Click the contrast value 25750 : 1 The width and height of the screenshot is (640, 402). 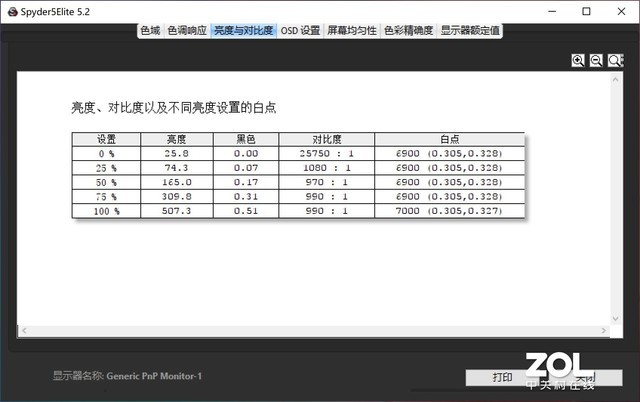click(327, 153)
